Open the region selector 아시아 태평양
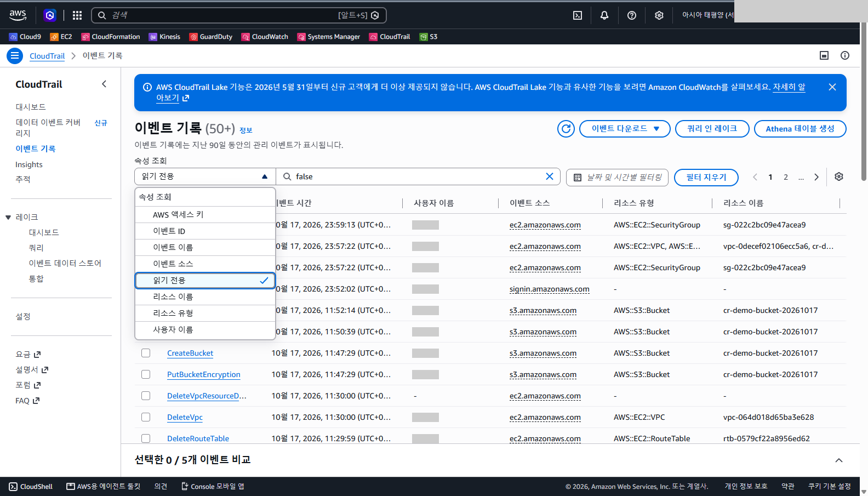868x496 pixels. point(707,15)
